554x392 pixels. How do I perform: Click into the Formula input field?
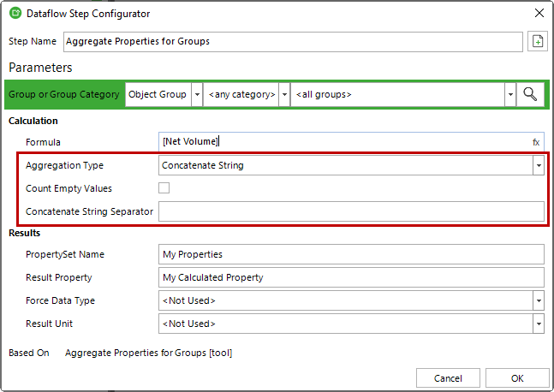tap(343, 142)
